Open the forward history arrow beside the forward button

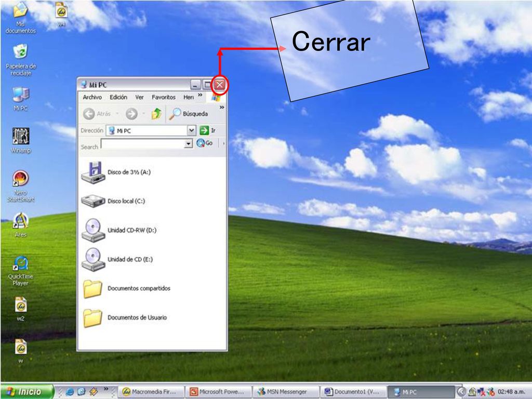tap(143, 114)
